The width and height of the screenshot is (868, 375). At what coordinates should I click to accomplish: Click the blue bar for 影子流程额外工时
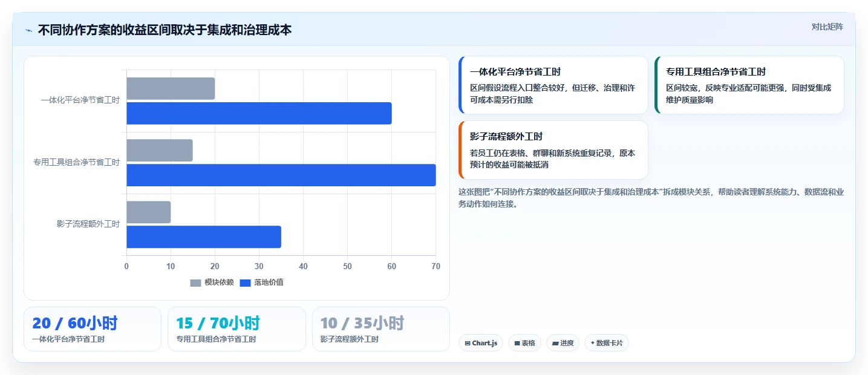(x=204, y=236)
